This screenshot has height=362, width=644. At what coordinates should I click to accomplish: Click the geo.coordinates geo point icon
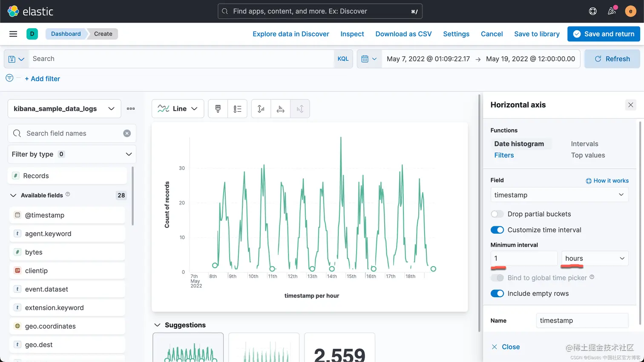pos(17,326)
